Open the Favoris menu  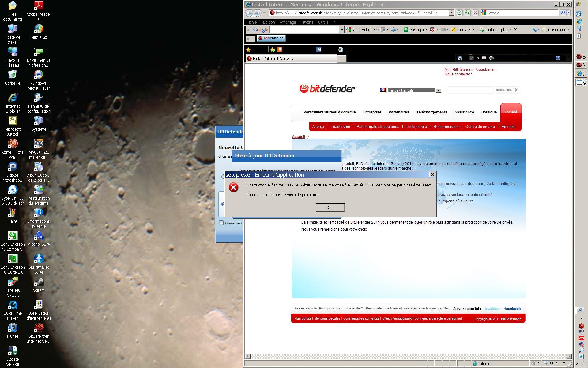tap(307, 22)
